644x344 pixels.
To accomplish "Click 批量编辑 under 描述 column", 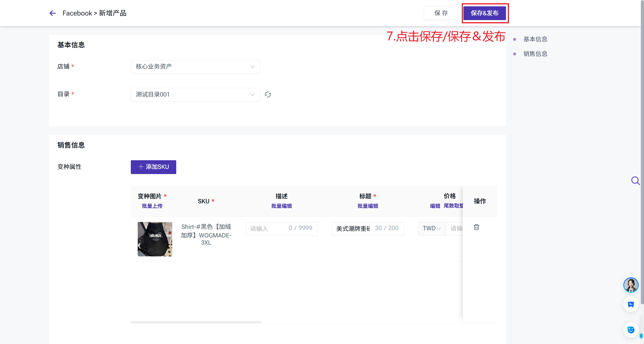I will point(281,206).
